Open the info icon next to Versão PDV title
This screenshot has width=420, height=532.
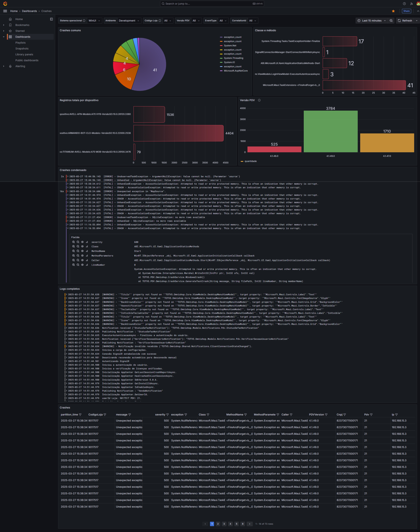point(259,100)
